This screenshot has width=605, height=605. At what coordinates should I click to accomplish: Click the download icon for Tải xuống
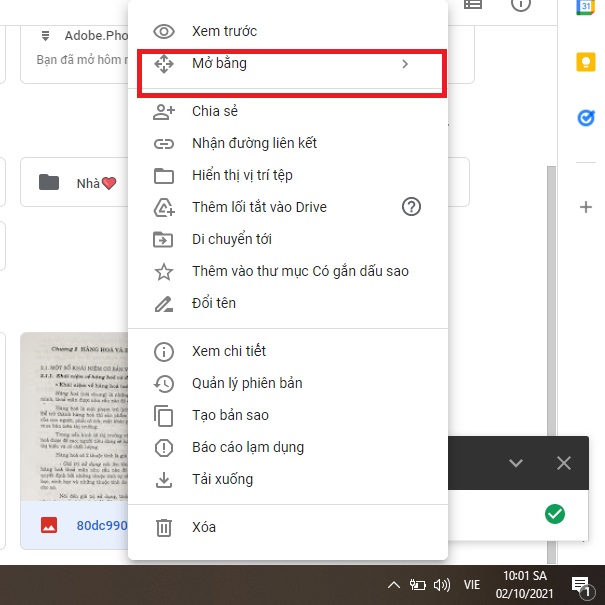(x=164, y=480)
